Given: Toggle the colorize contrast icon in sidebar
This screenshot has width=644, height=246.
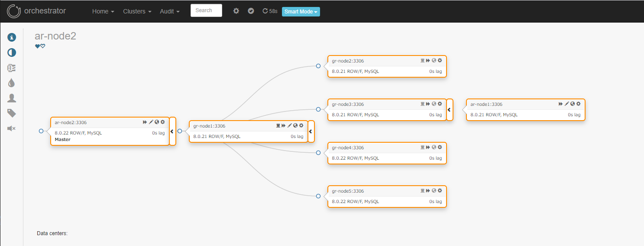Looking at the screenshot, I should 12,52.
